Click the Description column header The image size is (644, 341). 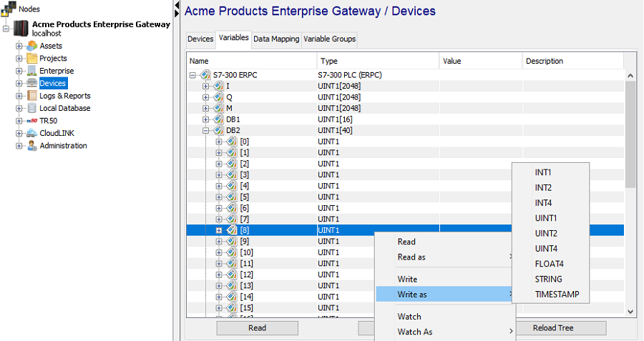[x=573, y=61]
